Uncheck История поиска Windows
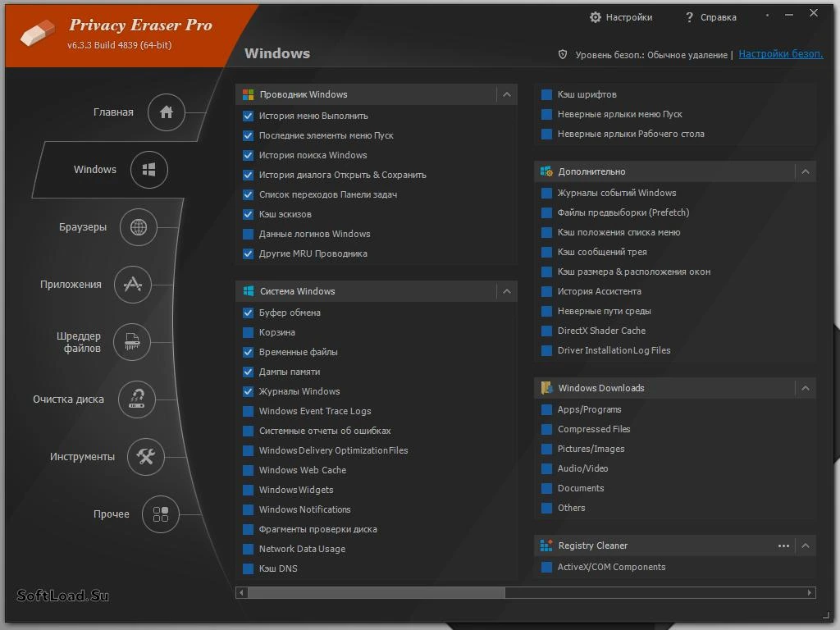 pos(248,155)
